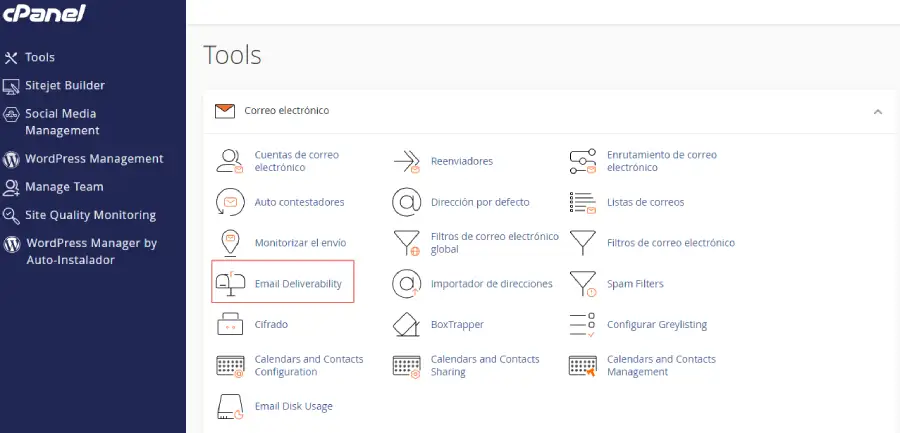
Task: Click the Importador de direcciones icon
Action: click(406, 284)
